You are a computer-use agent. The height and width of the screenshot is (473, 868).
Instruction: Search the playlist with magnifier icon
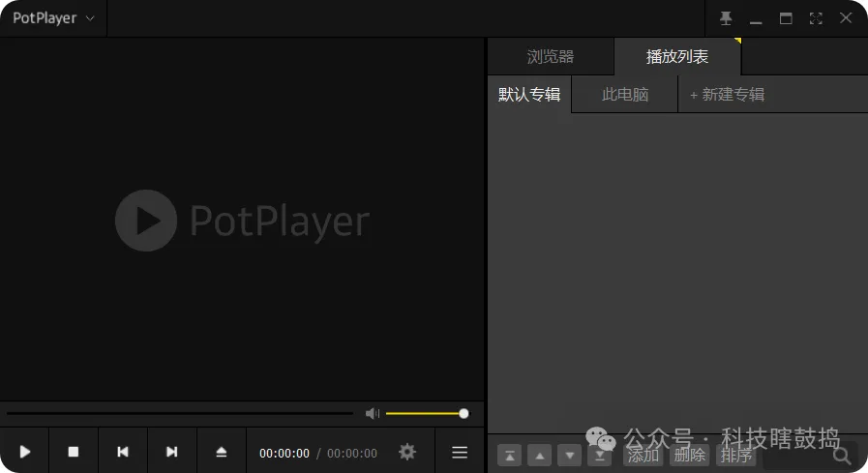[842, 456]
